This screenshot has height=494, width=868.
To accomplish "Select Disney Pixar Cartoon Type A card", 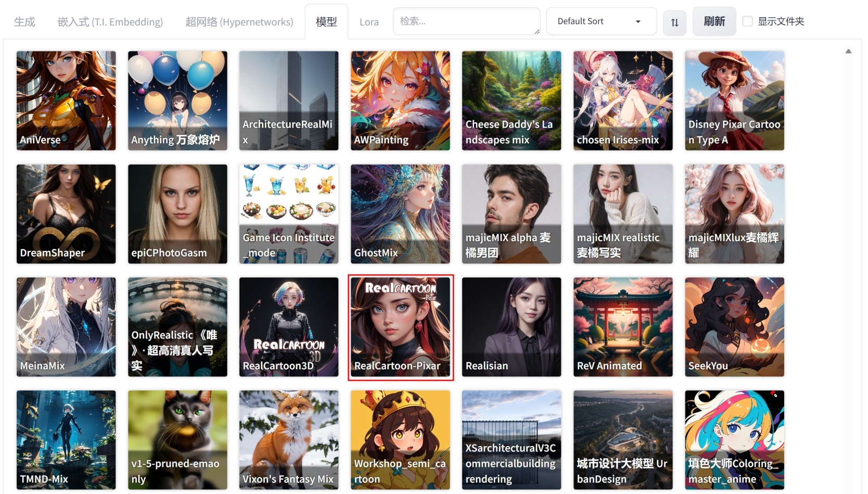I will [734, 100].
